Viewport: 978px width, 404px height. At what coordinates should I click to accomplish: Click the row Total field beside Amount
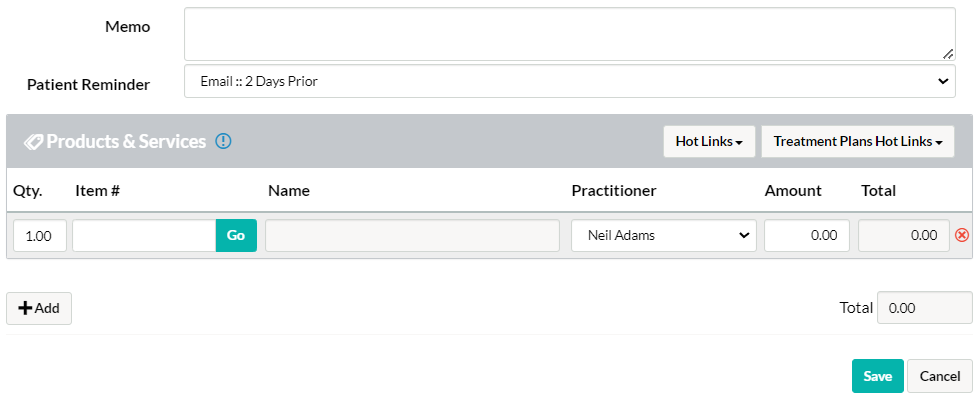point(904,235)
